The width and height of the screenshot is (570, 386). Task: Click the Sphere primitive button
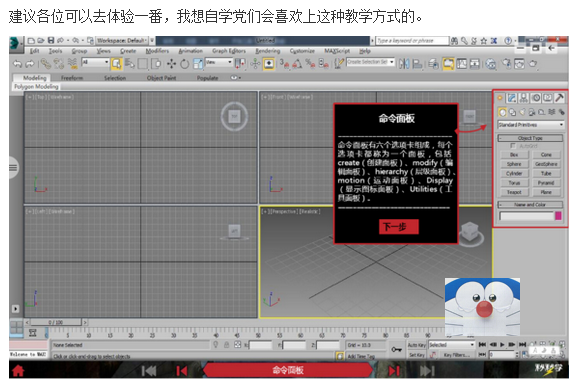tap(514, 164)
